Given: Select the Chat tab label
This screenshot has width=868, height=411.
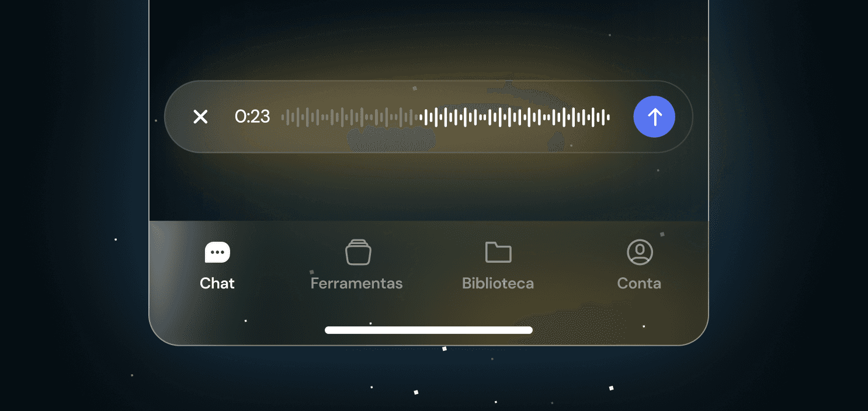Looking at the screenshot, I should coord(217,284).
